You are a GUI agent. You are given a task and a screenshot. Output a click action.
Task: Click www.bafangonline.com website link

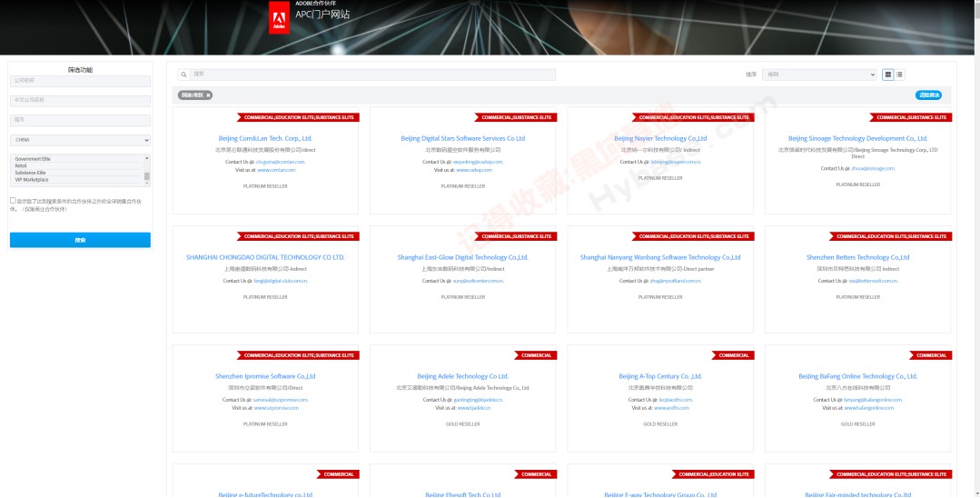(869, 408)
